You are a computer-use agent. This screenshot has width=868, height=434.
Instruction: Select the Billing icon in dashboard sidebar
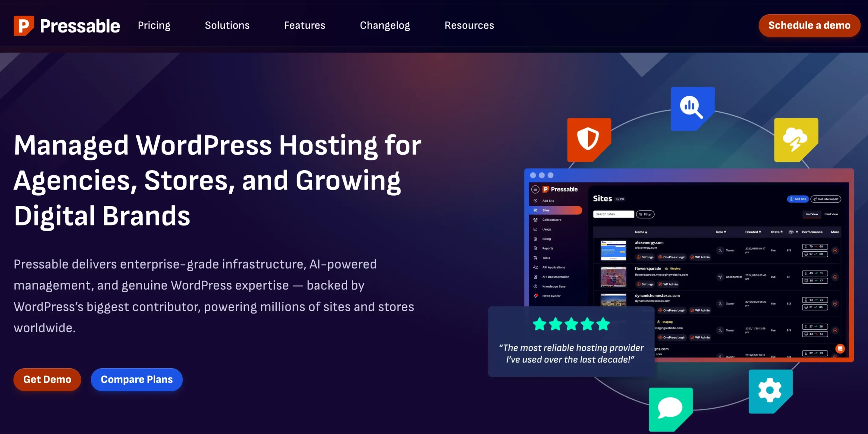click(x=535, y=239)
